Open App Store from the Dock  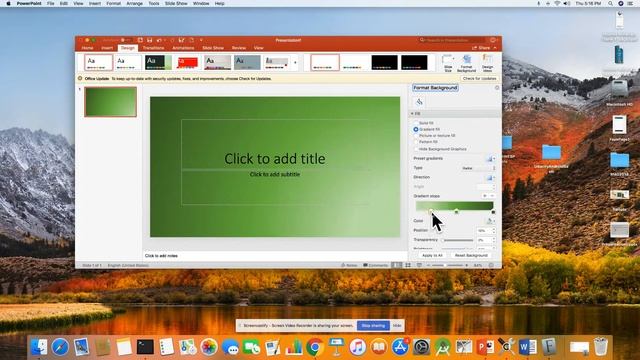click(x=400, y=347)
